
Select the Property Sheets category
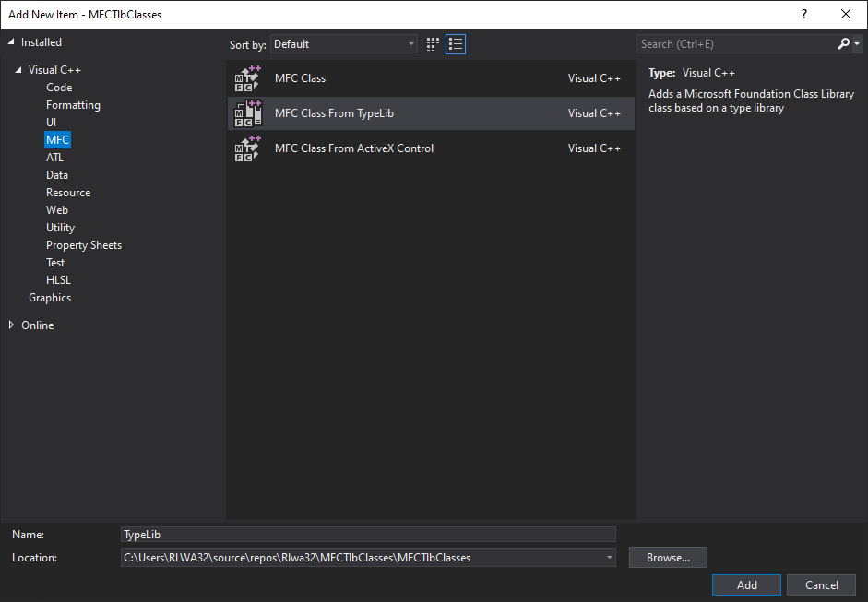(84, 245)
